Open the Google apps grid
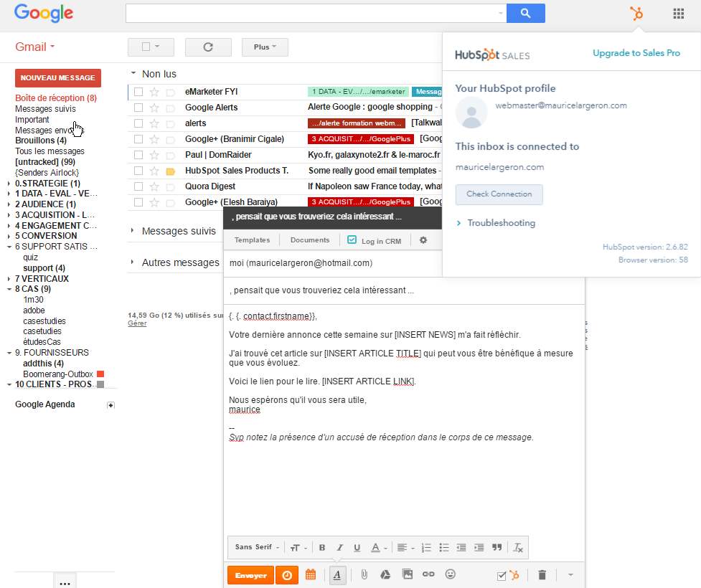The width and height of the screenshot is (701, 588). pyautogui.click(x=678, y=14)
